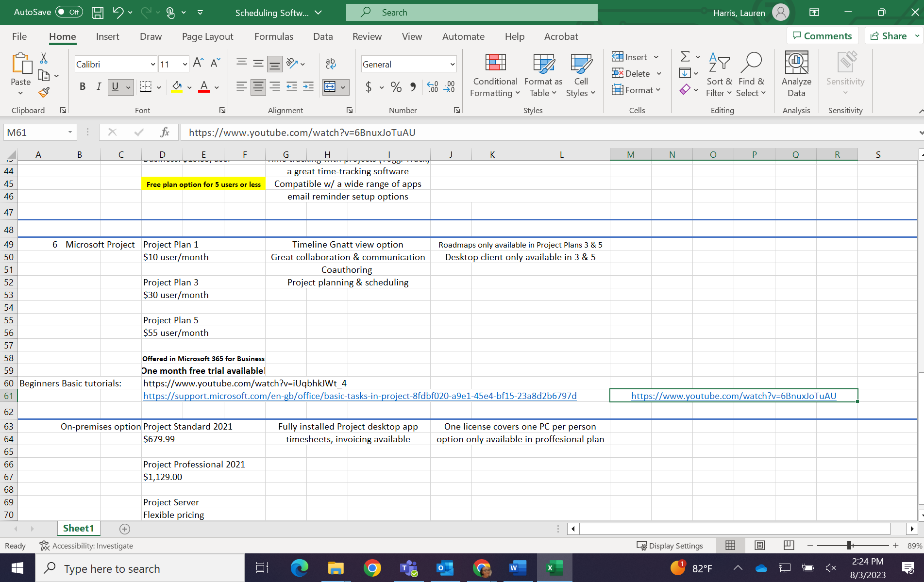924x582 pixels.
Task: Open the Review tab
Action: point(367,36)
